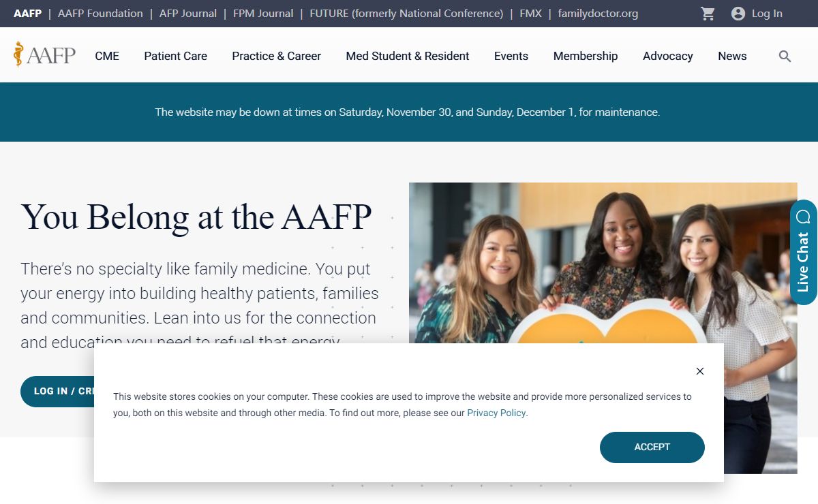Expand the CME menu
The image size is (818, 504).
[107, 56]
